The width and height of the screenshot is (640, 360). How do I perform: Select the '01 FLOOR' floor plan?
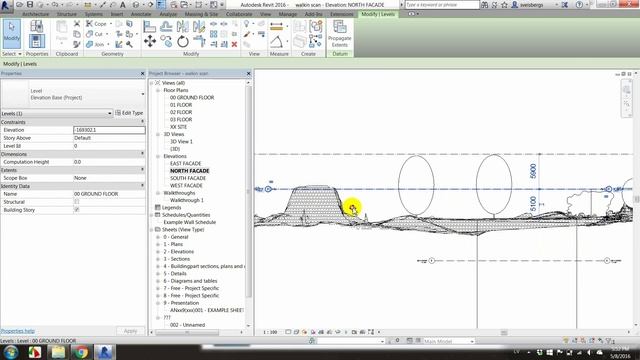(x=181, y=105)
